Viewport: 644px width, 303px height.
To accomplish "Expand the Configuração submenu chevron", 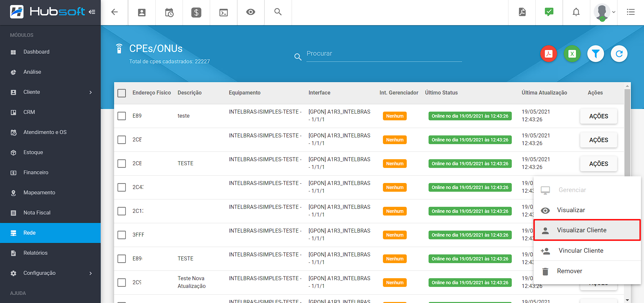I will [x=91, y=273].
